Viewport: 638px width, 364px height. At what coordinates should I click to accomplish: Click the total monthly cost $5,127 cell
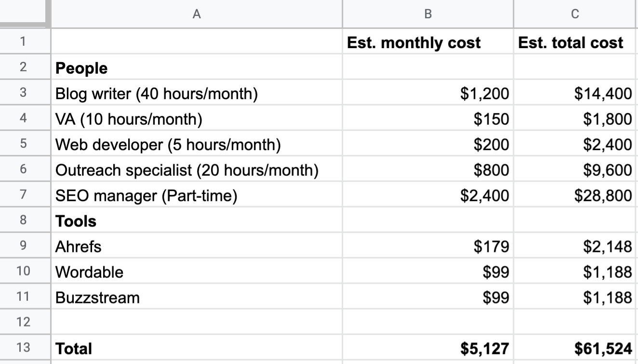427,348
